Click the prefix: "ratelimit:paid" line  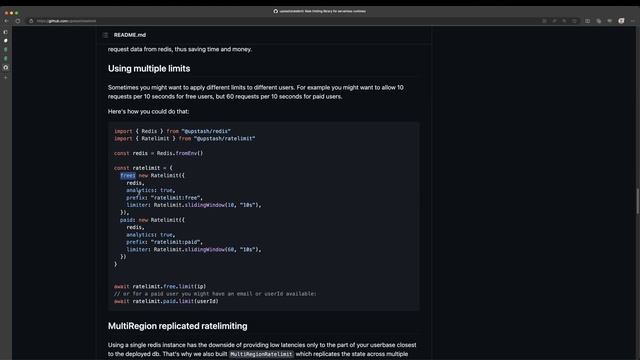coord(164,242)
